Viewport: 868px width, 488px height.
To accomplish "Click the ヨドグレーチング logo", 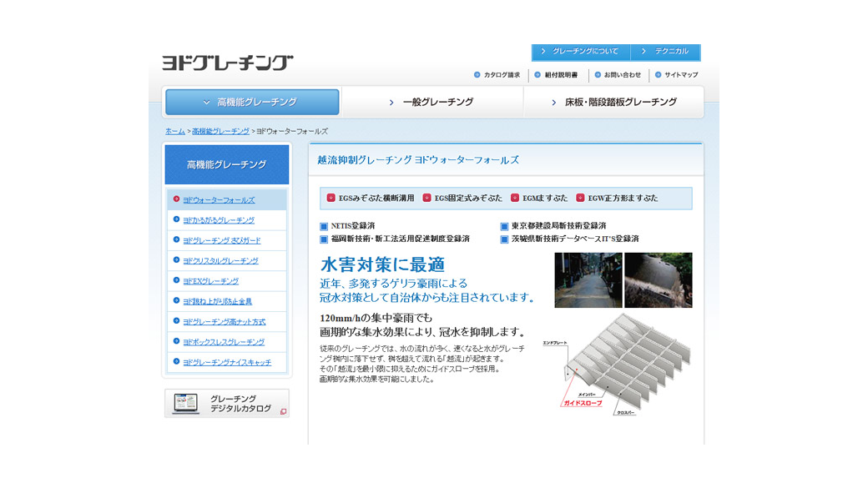I will (227, 60).
